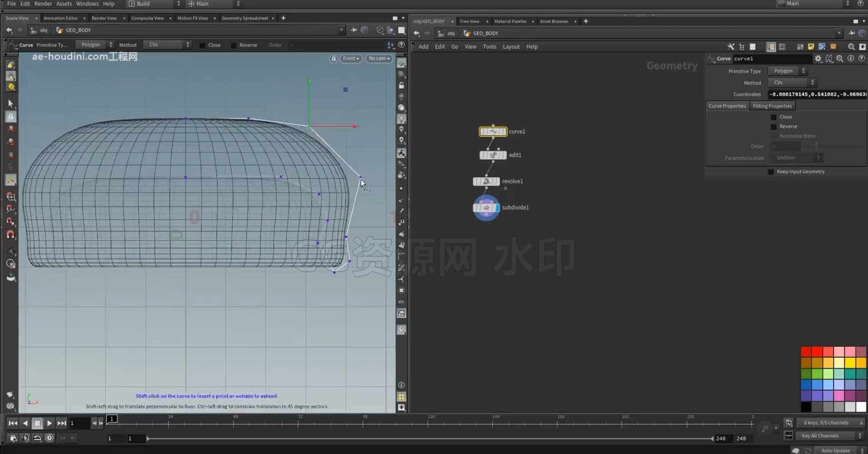The height and width of the screenshot is (454, 868).
Task: Select the curve1 node in network
Action: coord(493,132)
